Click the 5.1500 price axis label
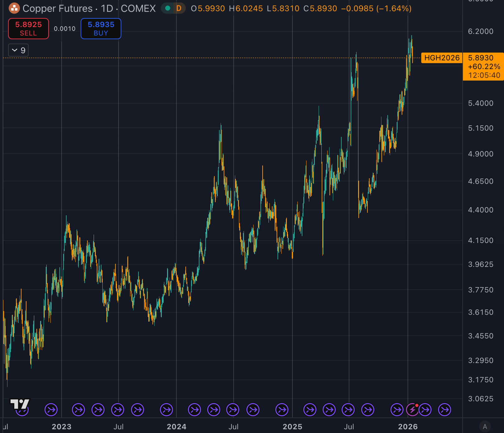The width and height of the screenshot is (504, 433). [481, 128]
